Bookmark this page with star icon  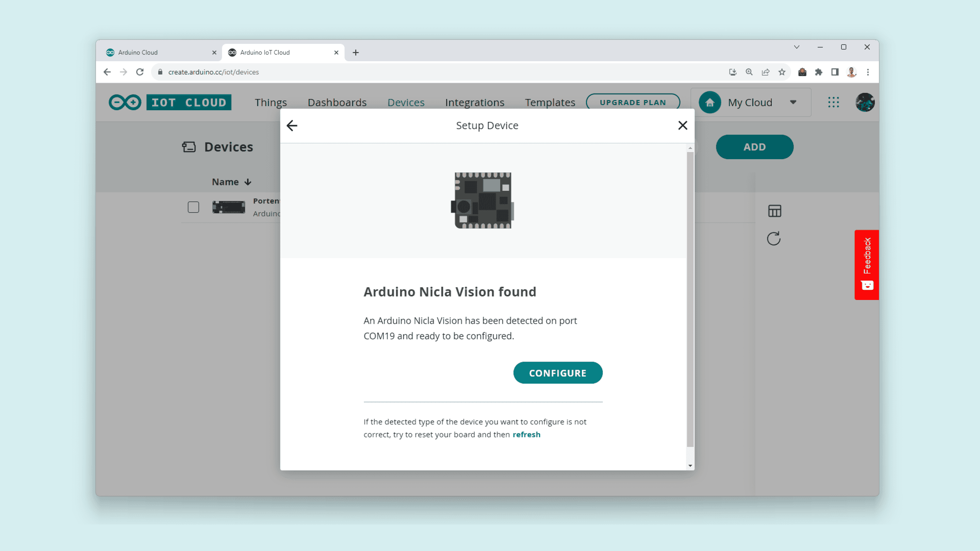781,72
